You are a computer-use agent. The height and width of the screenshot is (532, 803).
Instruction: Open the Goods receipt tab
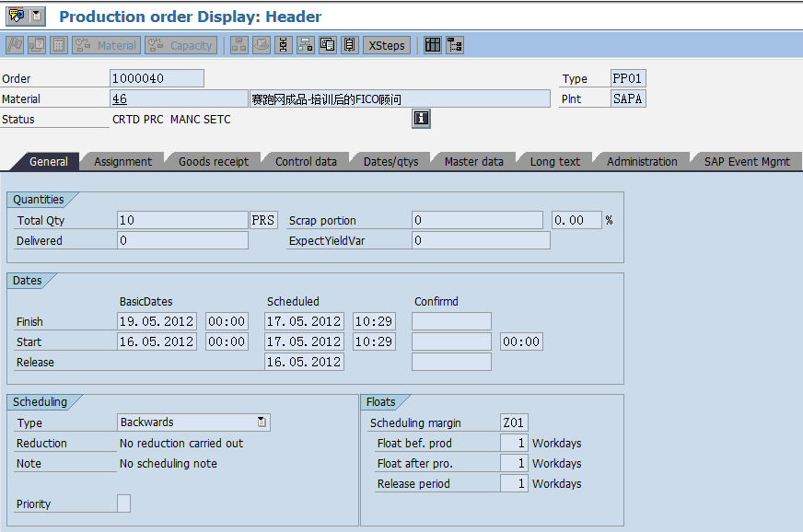pos(214,162)
